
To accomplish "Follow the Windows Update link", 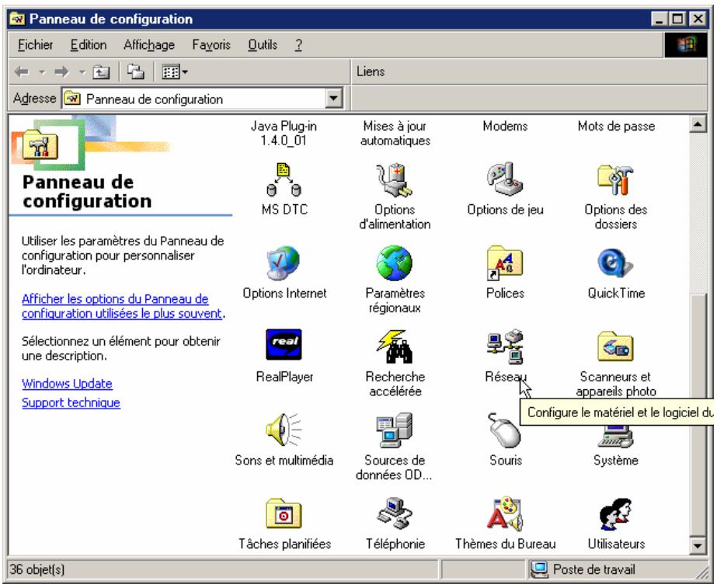I will 67,383.
